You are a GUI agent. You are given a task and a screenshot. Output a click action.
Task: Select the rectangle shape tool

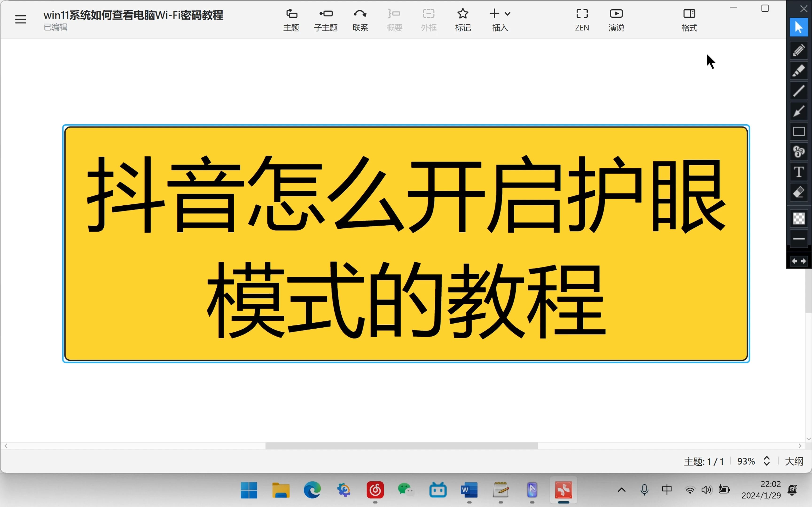[799, 131]
